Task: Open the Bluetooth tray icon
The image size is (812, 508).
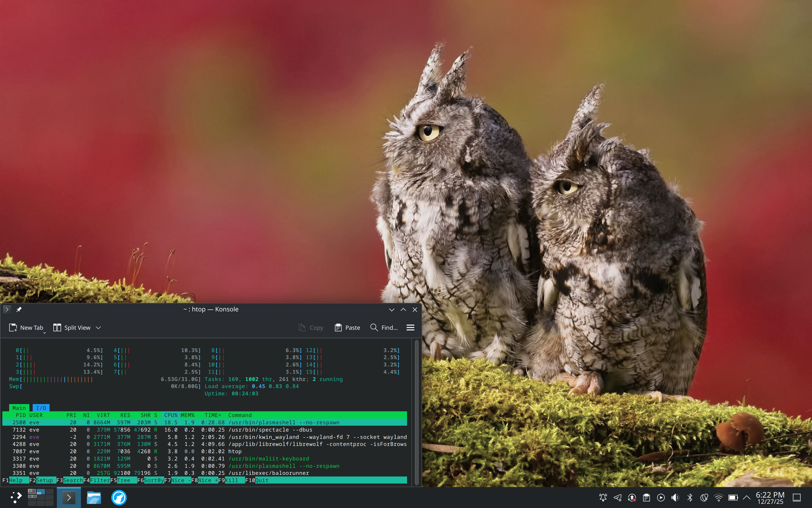Action: 690,498
